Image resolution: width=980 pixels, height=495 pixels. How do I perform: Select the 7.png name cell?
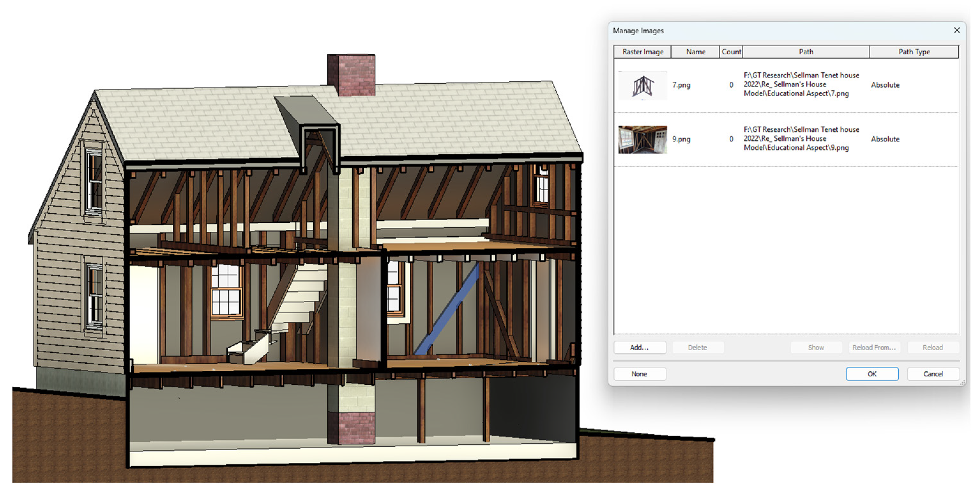click(x=681, y=85)
